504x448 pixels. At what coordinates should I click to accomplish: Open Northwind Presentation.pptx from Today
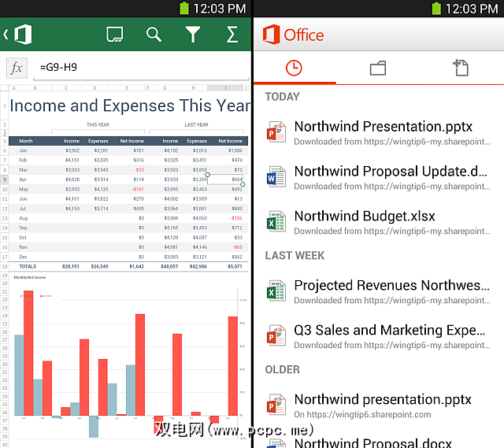click(x=378, y=132)
